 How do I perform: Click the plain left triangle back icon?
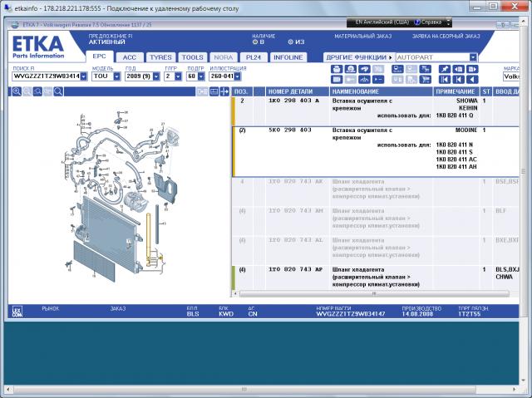tap(472, 80)
